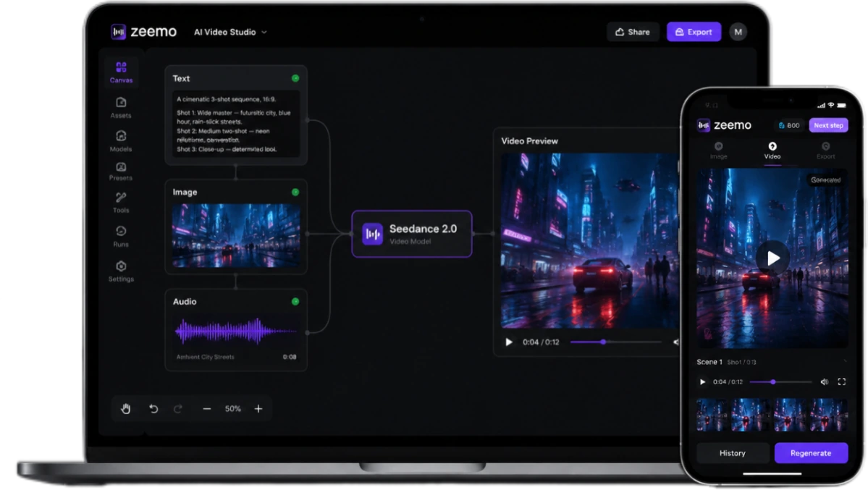The image size is (868, 490).
Task: Click the Scene 1 label on phone
Action: pos(709,362)
